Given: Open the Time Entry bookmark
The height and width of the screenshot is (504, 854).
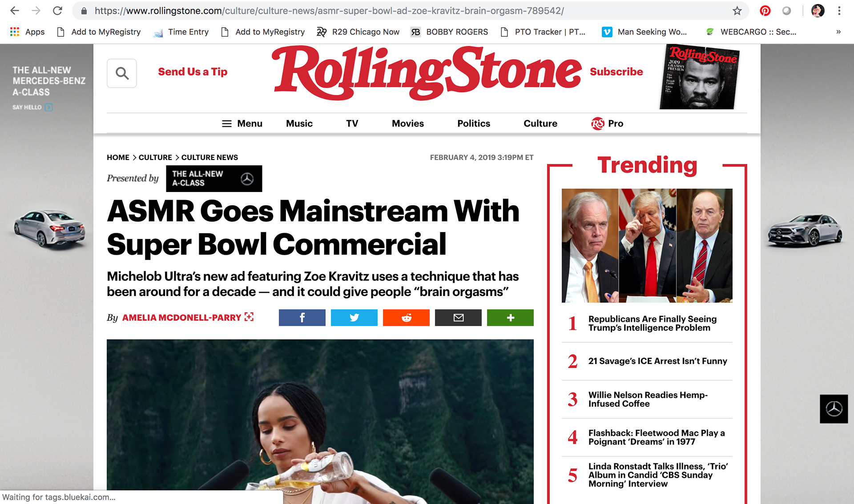Looking at the screenshot, I should tap(181, 32).
